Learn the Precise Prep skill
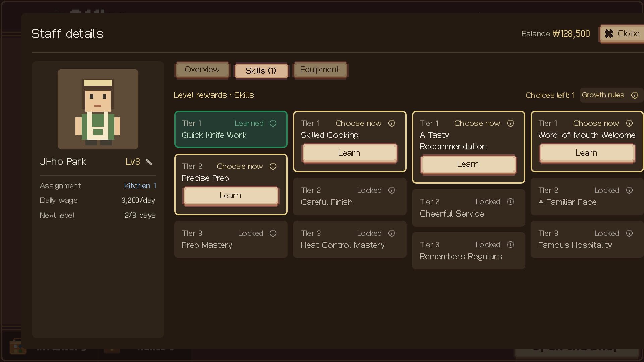Image resolution: width=644 pixels, height=362 pixels. 230,196
